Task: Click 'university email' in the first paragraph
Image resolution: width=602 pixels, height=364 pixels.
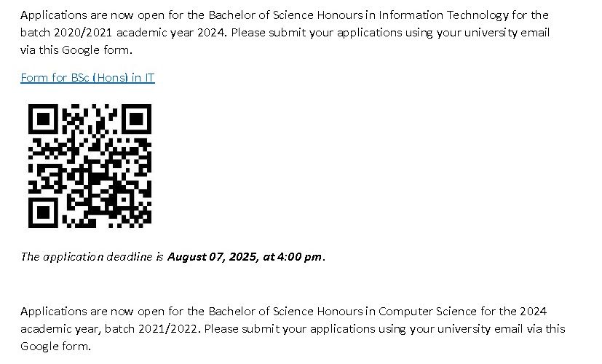Action: coord(507,32)
